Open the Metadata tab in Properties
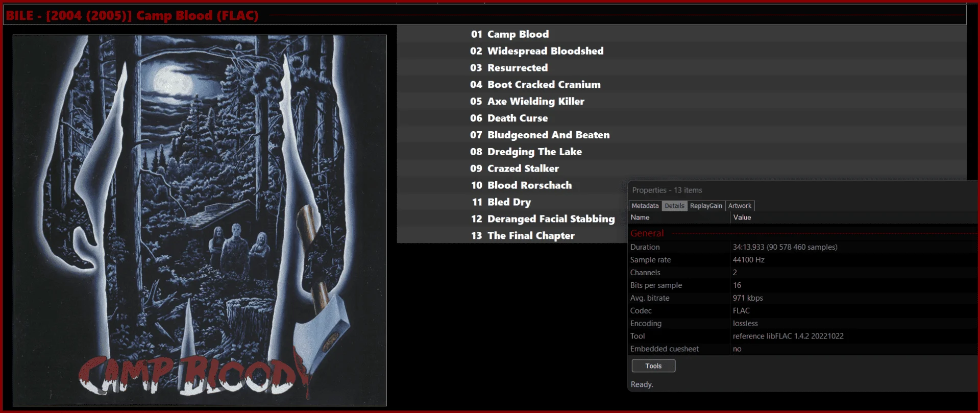The height and width of the screenshot is (413, 980). pos(645,206)
